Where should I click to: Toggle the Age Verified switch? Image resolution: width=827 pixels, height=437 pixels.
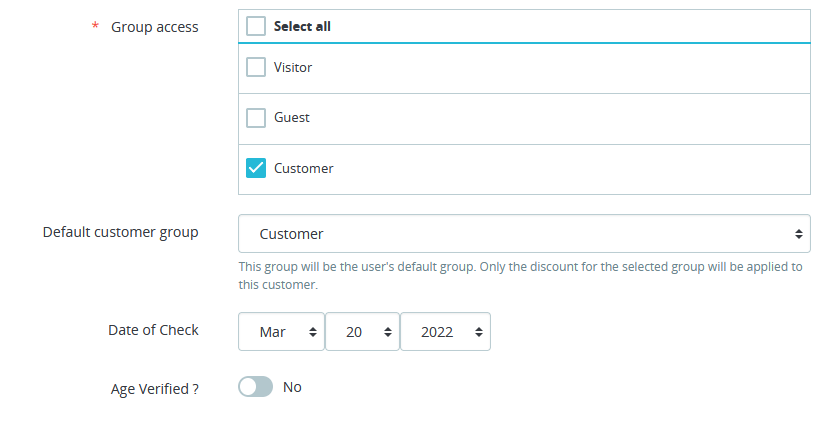[255, 387]
